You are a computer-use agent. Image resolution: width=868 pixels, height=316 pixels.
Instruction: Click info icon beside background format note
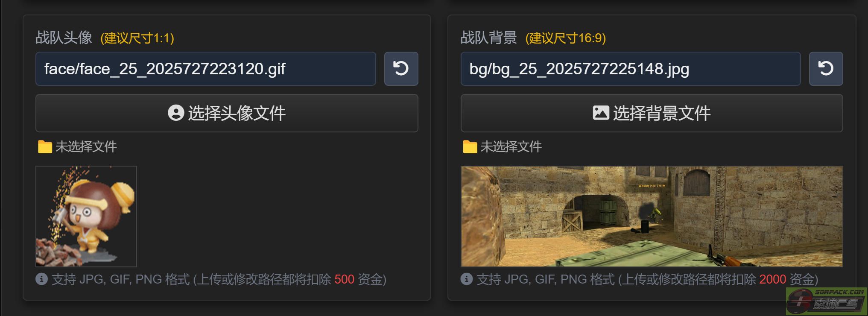(466, 279)
